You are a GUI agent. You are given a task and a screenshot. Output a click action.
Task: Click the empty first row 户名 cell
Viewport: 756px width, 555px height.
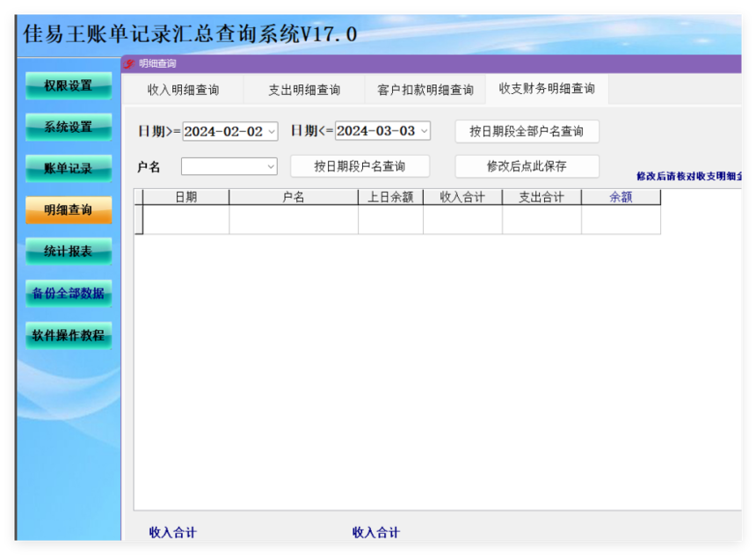coord(294,220)
